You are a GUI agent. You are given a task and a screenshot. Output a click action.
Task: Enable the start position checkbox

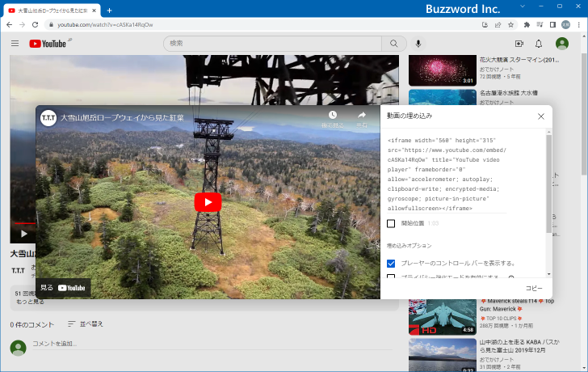click(391, 224)
